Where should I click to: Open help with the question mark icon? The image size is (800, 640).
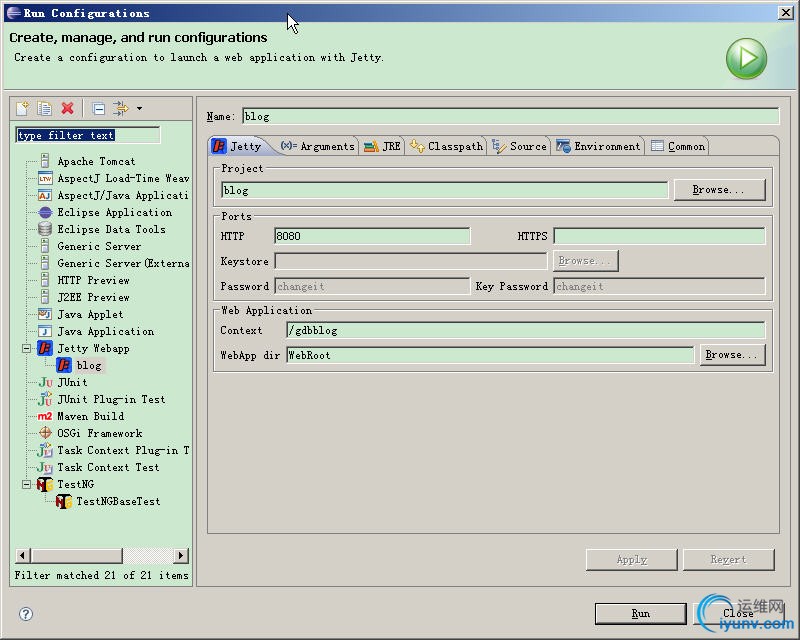[26, 613]
